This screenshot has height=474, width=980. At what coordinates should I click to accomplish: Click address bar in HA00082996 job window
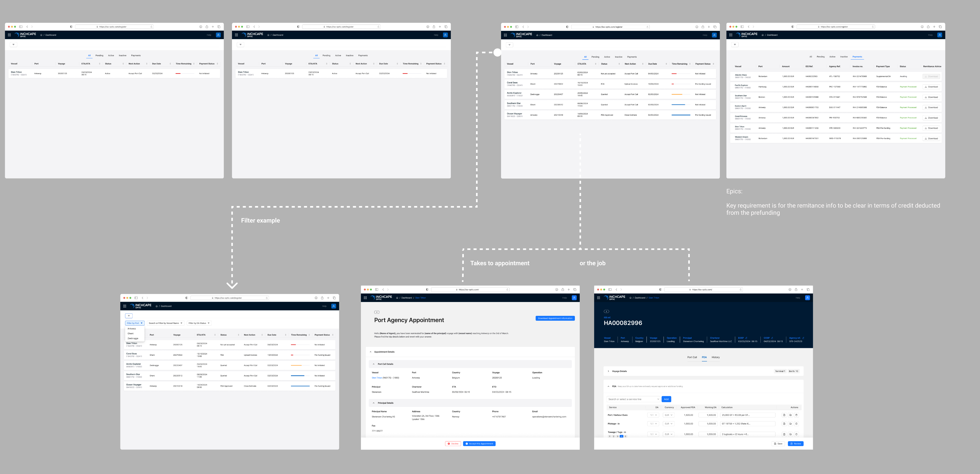click(703, 290)
